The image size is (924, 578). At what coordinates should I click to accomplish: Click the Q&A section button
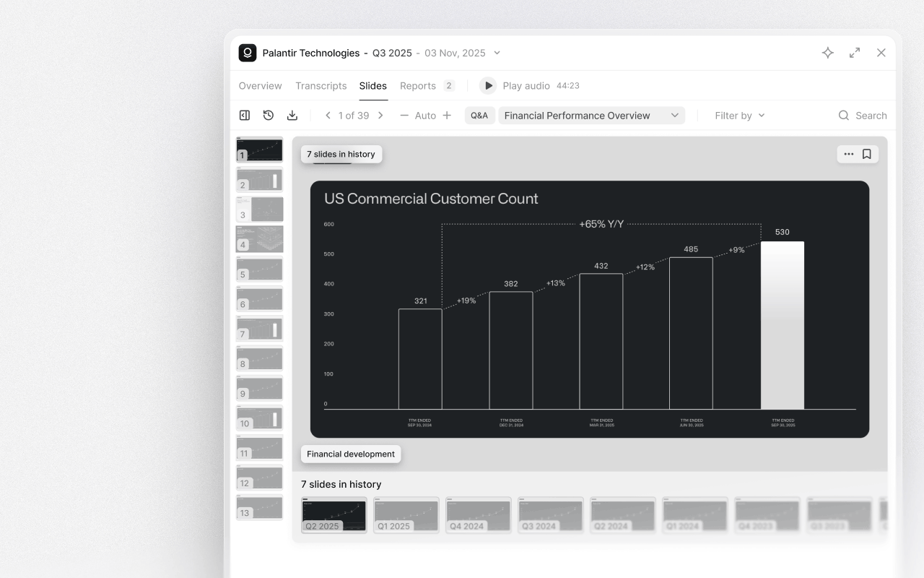point(479,116)
